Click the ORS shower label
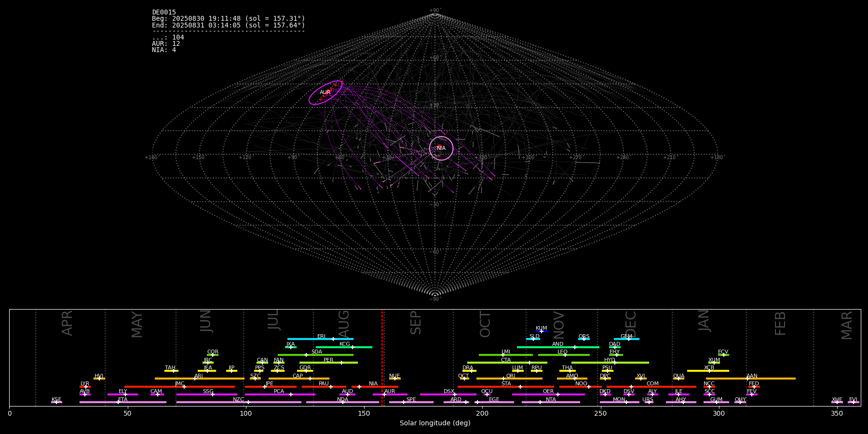Viewport: 868px width, 434px height. pyautogui.click(x=584, y=337)
